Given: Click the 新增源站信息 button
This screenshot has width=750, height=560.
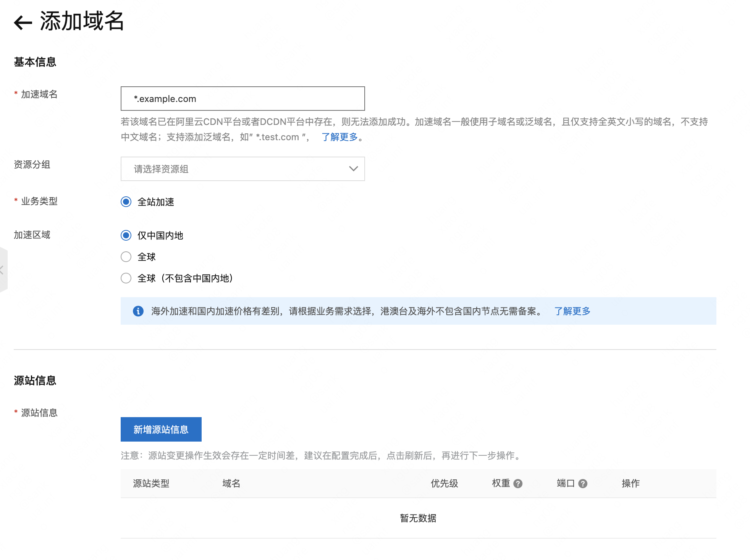Looking at the screenshot, I should 161,429.
